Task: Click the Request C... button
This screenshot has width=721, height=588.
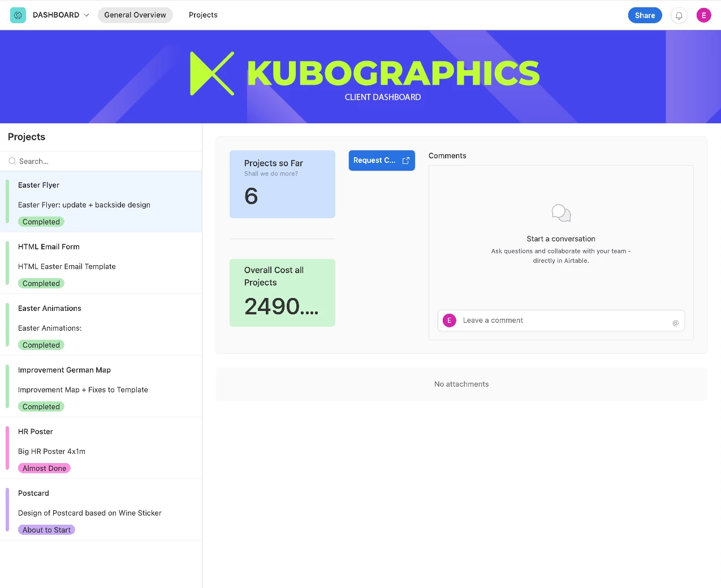Action: point(382,161)
